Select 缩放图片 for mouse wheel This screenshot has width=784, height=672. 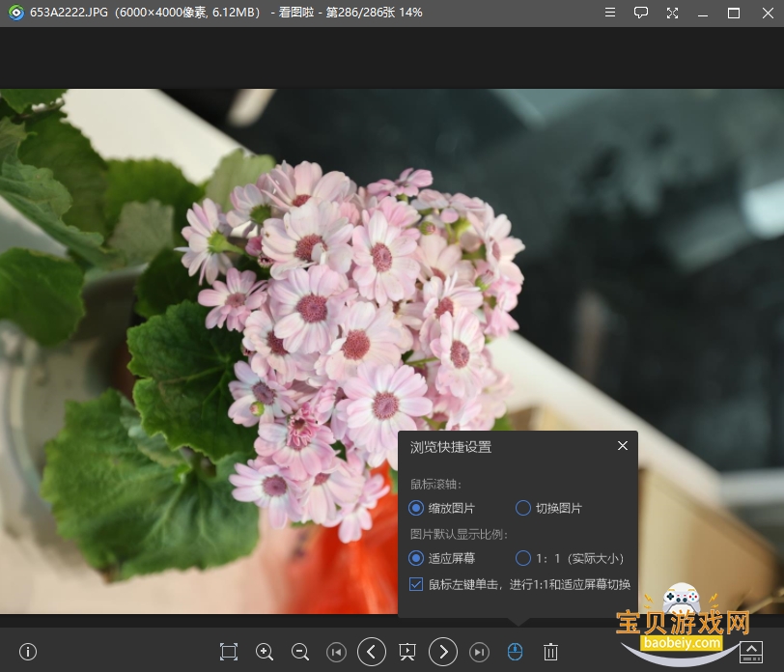pos(441,508)
